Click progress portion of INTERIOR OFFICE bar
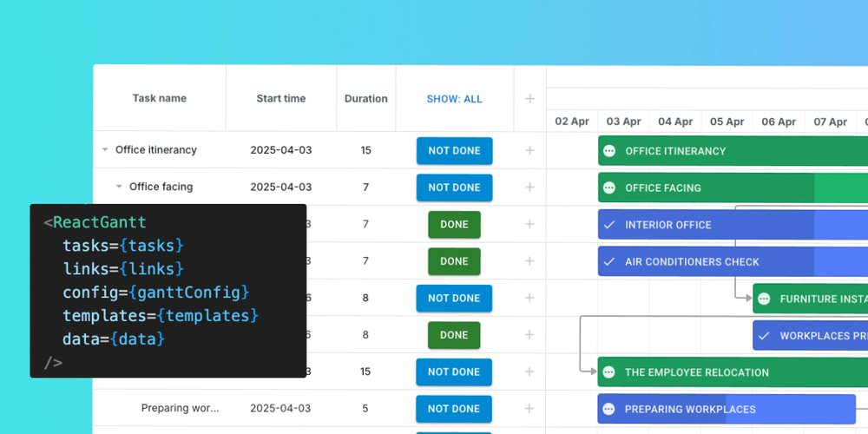 point(707,225)
